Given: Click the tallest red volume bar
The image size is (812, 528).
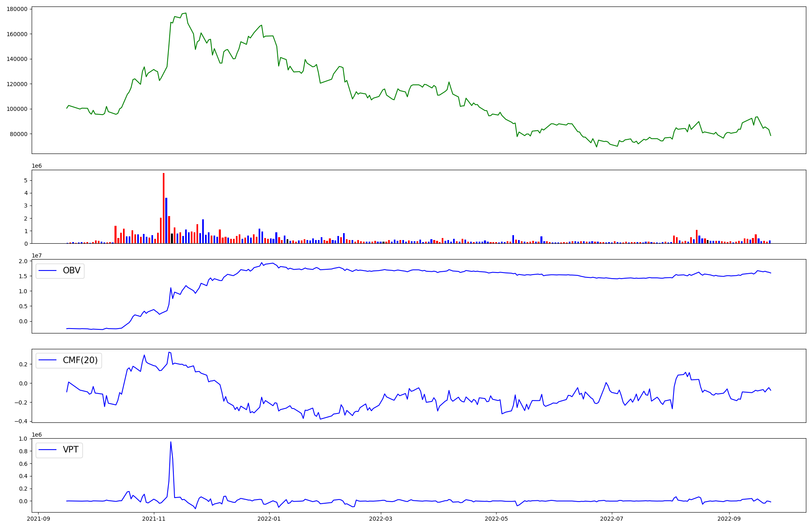Looking at the screenshot, I should pyautogui.click(x=164, y=208).
